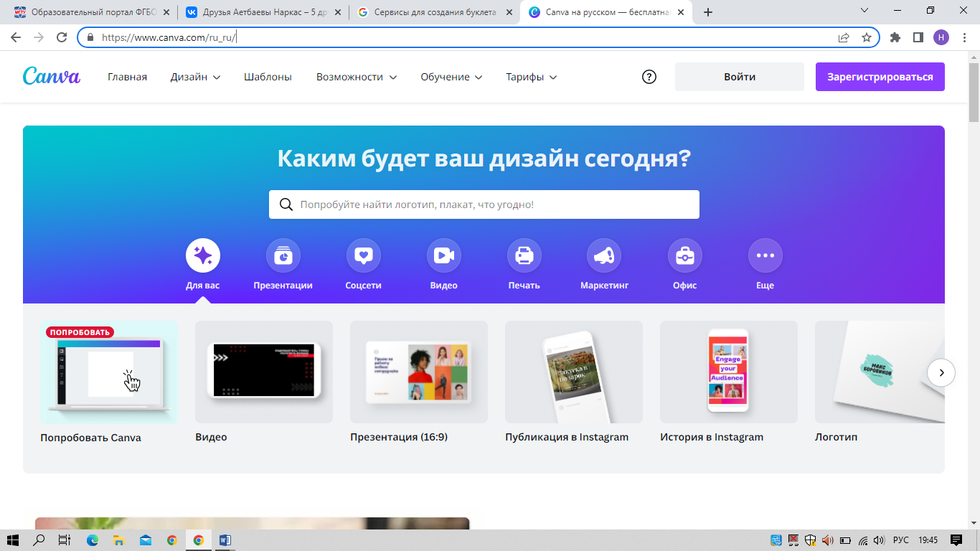The height and width of the screenshot is (551, 980).
Task: Open the help question mark icon
Action: click(x=649, y=77)
